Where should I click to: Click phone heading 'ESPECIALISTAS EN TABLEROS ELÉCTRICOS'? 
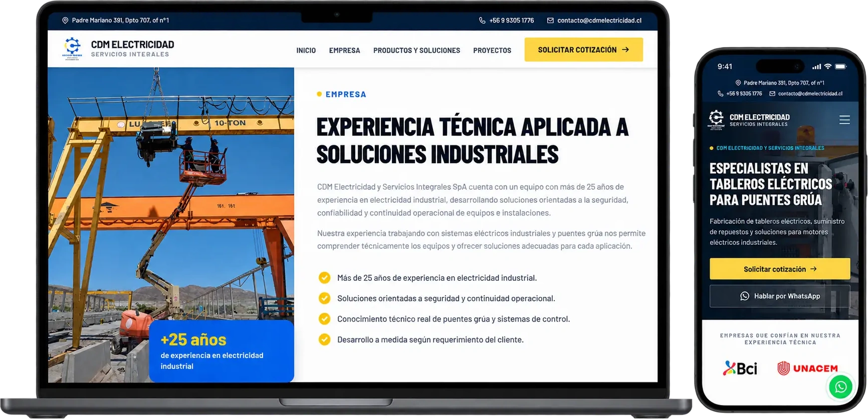771,176
